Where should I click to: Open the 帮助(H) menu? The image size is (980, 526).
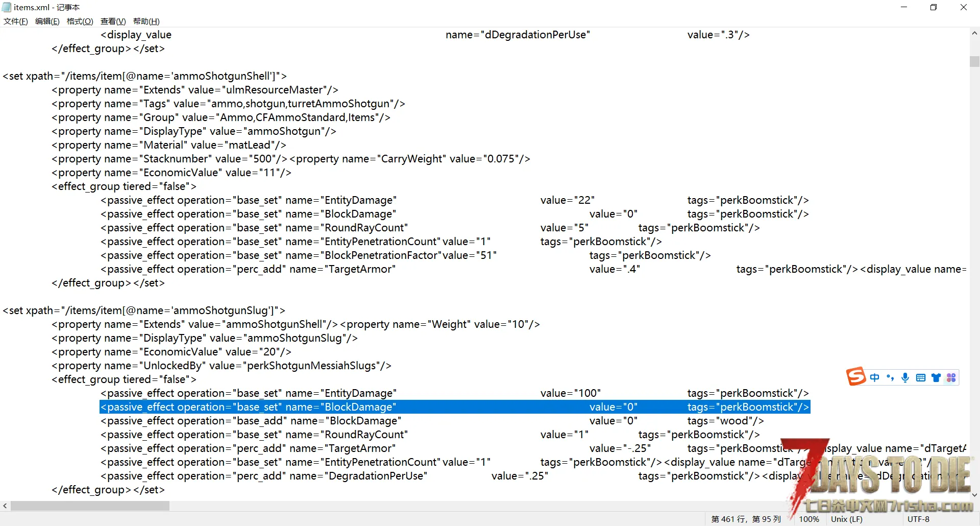pos(146,21)
